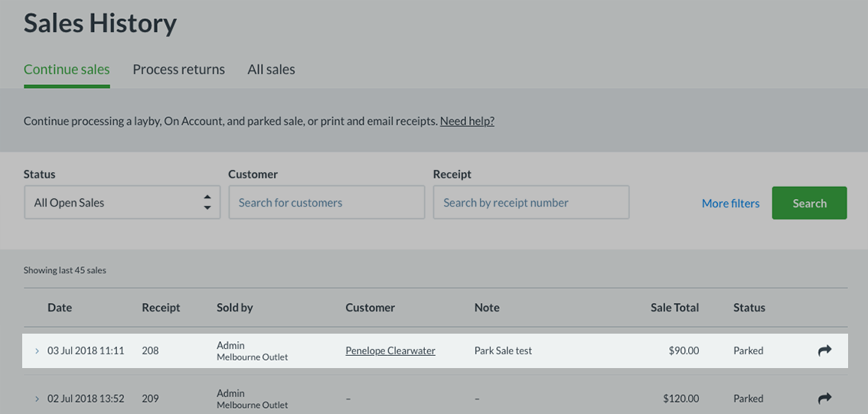Click continue sale arrow for receipt 208

point(824,350)
